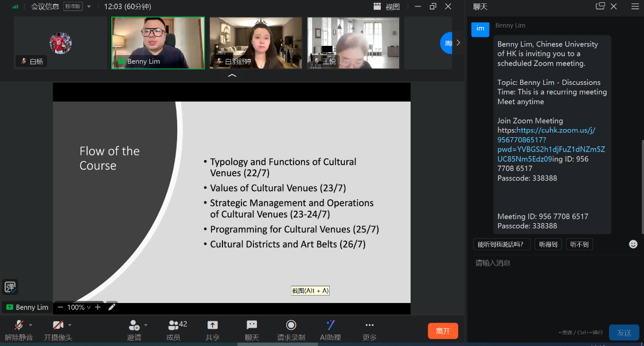This screenshot has height=346, width=644.
Task: Click the zoom-out minus on shared screen
Action: (x=61, y=308)
